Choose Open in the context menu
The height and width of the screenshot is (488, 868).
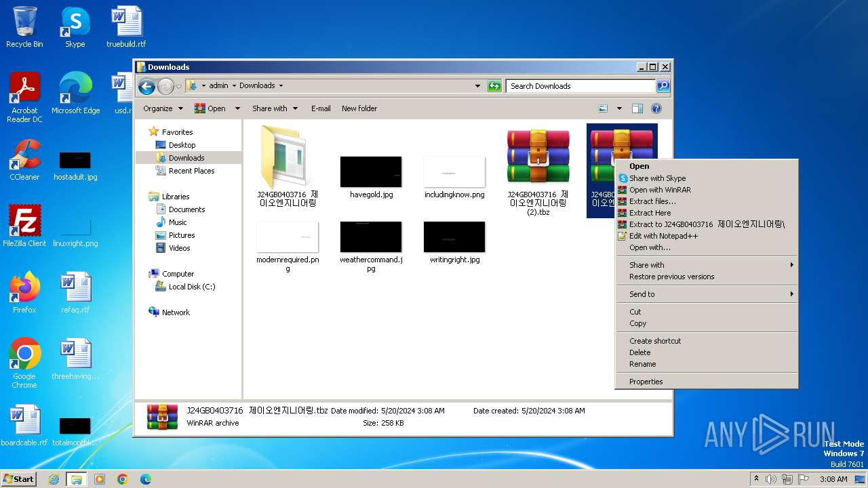[706, 166]
